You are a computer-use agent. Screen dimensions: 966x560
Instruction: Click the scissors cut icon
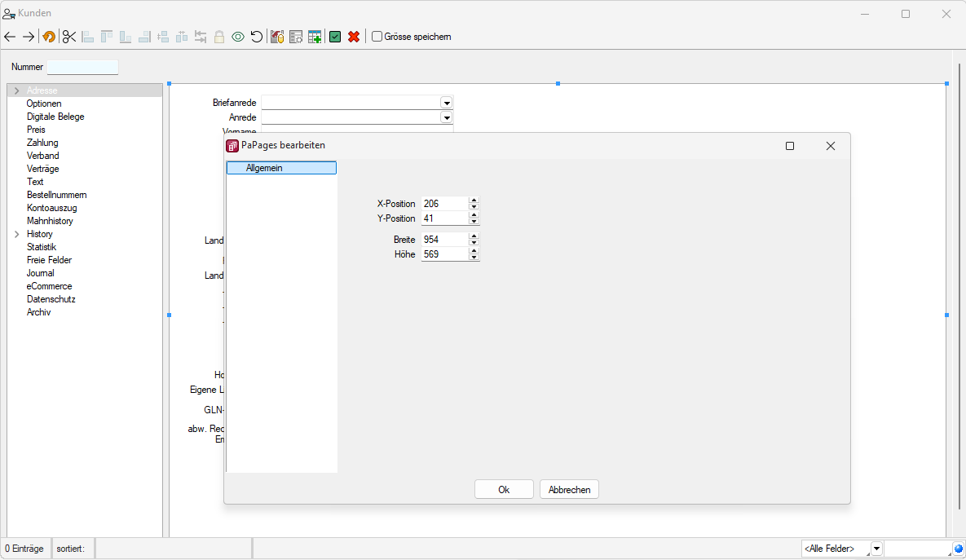pyautogui.click(x=68, y=37)
